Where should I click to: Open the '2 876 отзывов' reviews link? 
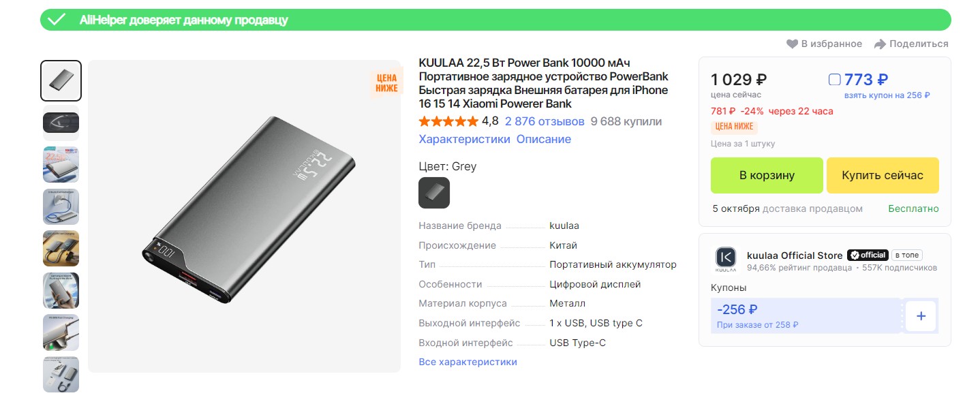tap(544, 122)
